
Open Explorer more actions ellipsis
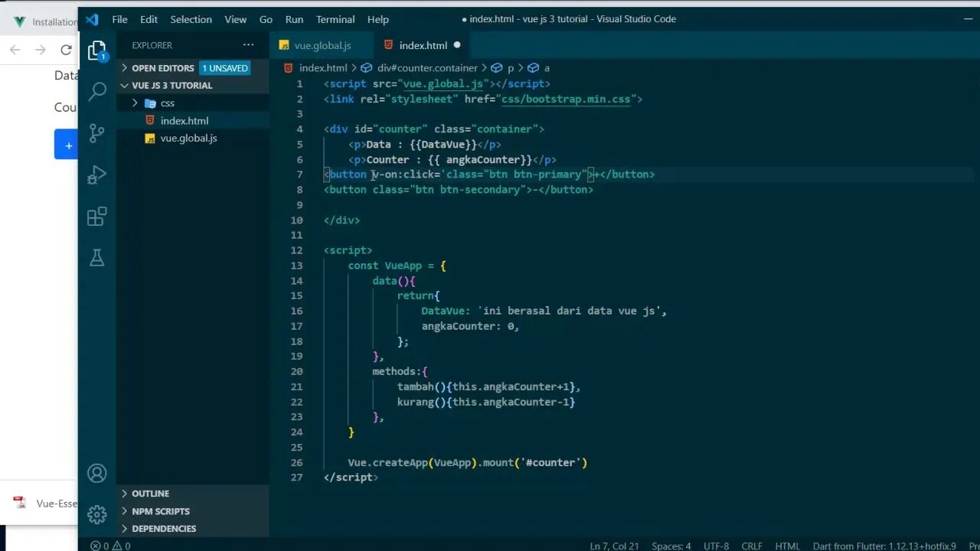[248, 45]
